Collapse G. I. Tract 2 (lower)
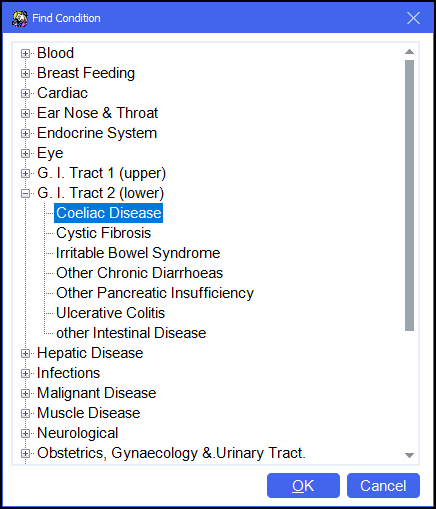436x509 pixels. 25,193
